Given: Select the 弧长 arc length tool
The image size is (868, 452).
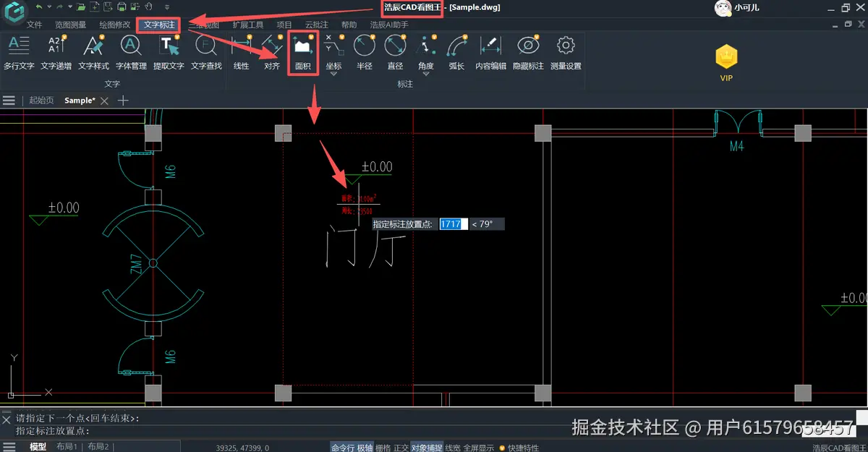Looking at the screenshot, I should point(456,52).
